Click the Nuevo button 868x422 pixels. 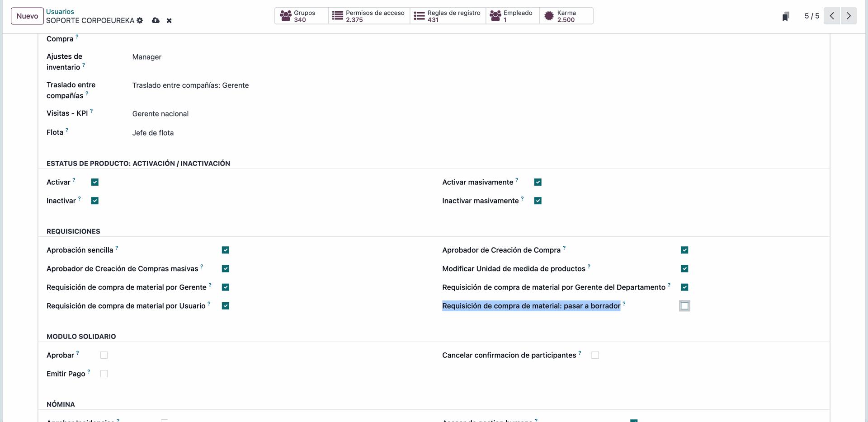27,16
